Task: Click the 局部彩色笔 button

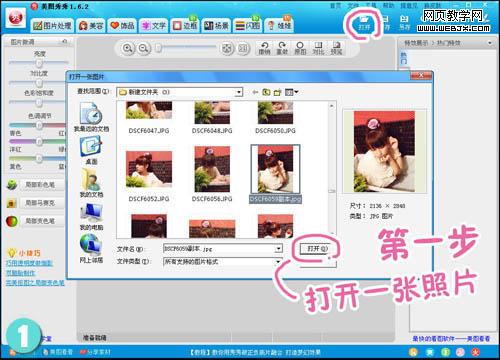Action: point(42,185)
